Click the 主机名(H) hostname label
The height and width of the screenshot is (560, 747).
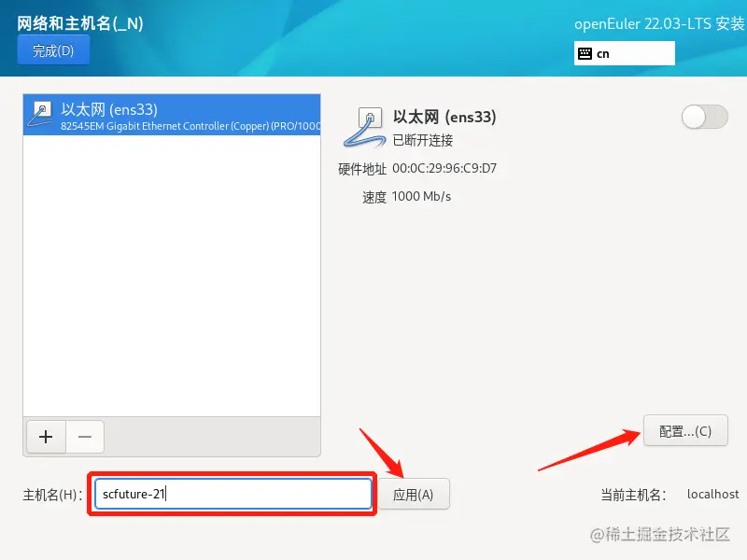tap(52, 495)
